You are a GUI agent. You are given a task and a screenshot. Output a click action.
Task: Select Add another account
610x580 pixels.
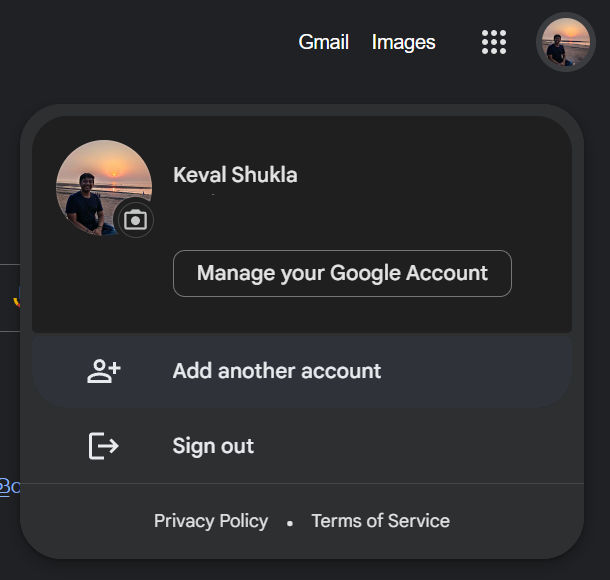[x=302, y=371]
